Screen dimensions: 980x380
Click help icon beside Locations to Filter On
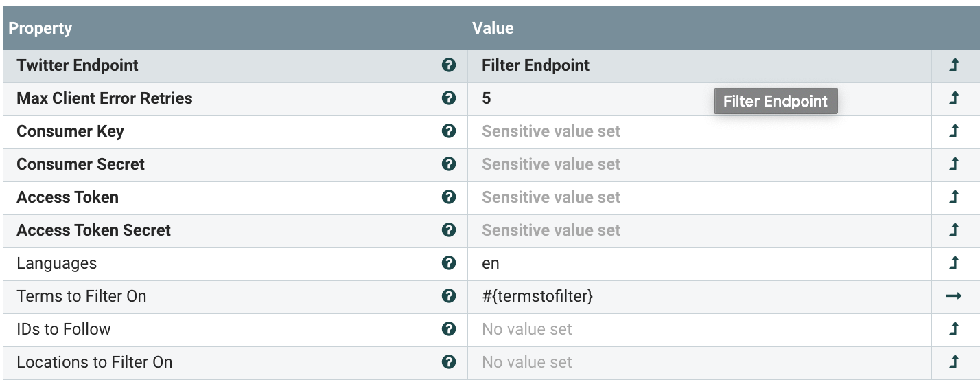pyautogui.click(x=449, y=362)
